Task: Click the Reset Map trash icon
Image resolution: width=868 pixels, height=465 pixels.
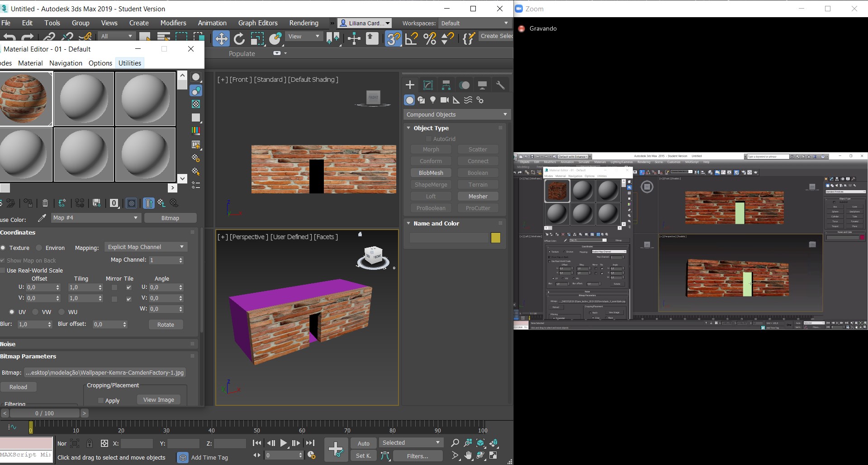Action: click(45, 203)
